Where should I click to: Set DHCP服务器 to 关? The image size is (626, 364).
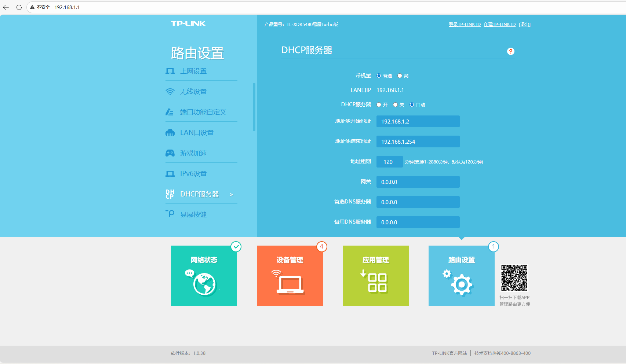click(395, 105)
